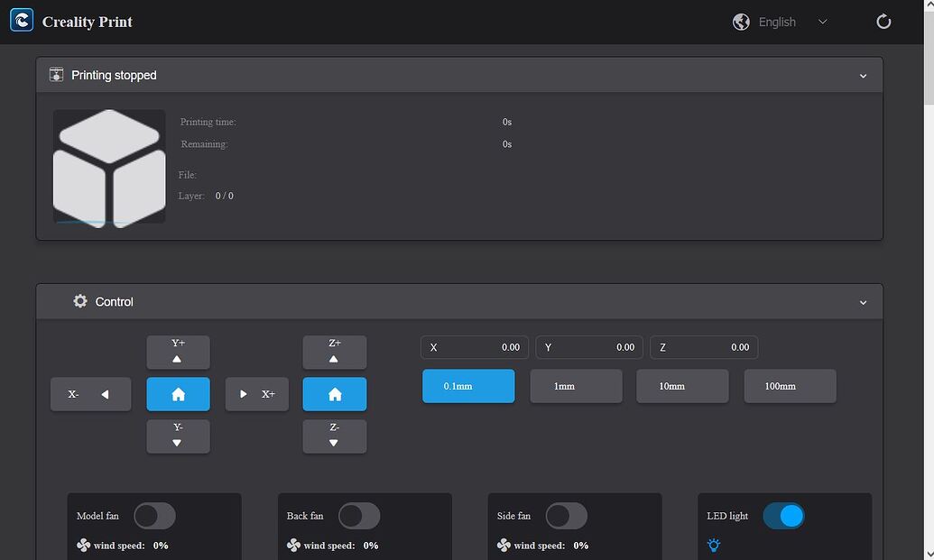
Task: Click the Control gear icon
Action: click(79, 301)
